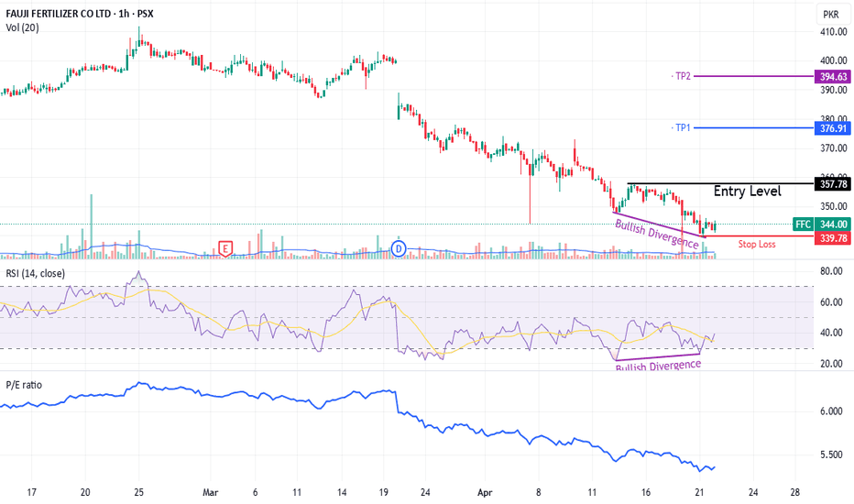The width and height of the screenshot is (854, 504).
Task: Select the 'TP2' text label
Action: coord(683,76)
